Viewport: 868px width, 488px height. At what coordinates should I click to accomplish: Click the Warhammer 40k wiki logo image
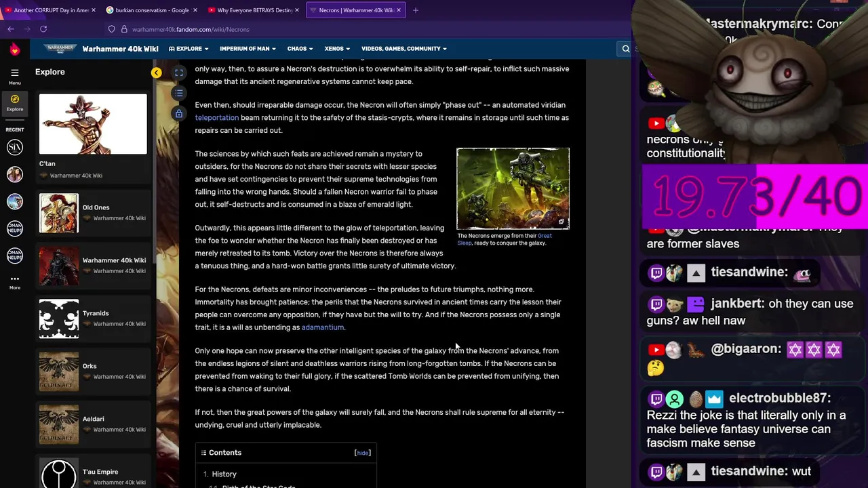[x=60, y=49]
